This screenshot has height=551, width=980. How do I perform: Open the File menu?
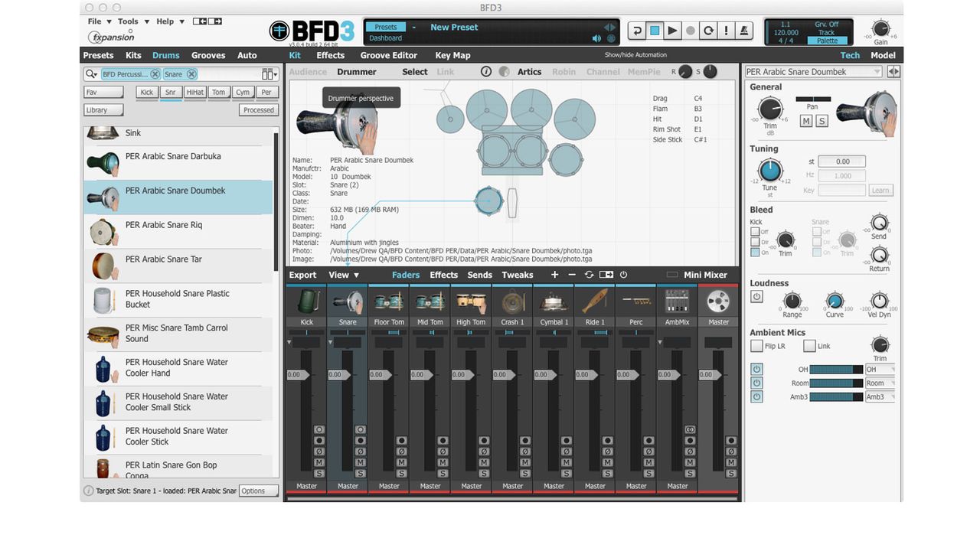tap(100, 21)
